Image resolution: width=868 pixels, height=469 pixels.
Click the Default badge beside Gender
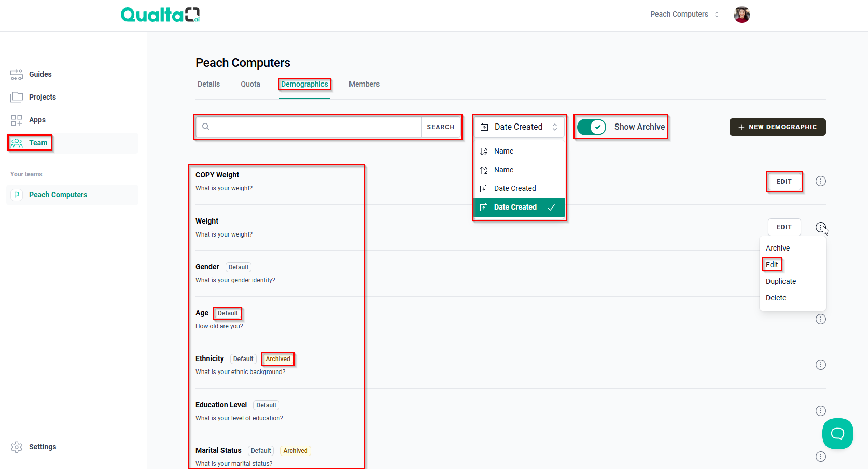click(x=239, y=267)
